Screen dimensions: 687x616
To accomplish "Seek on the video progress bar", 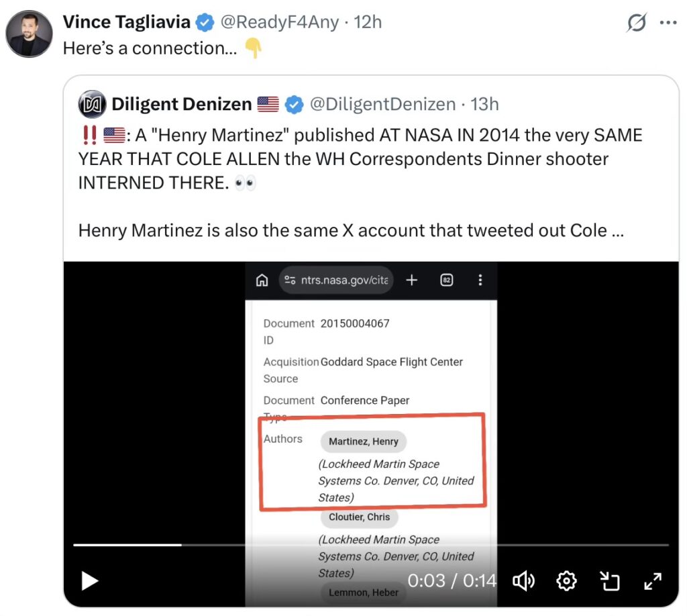I will coord(370,545).
